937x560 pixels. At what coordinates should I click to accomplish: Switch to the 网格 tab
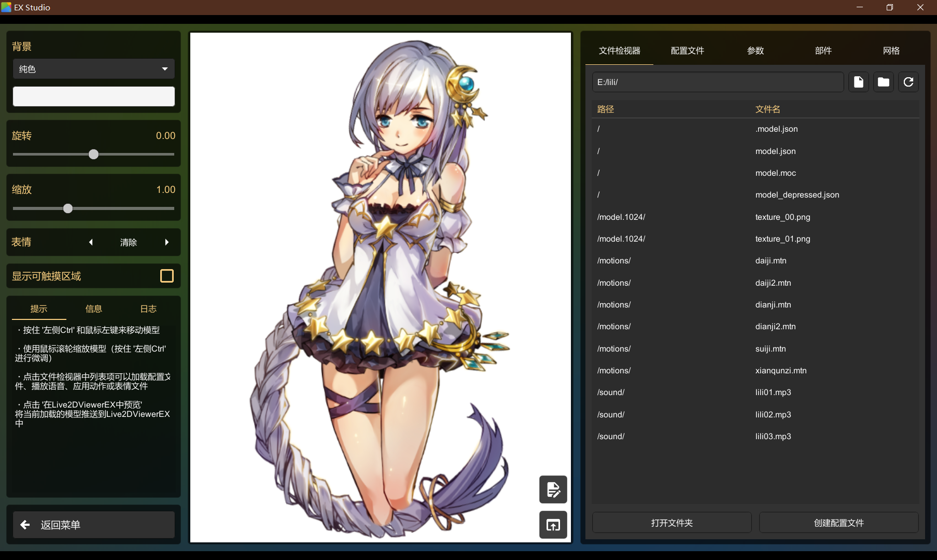[891, 51]
